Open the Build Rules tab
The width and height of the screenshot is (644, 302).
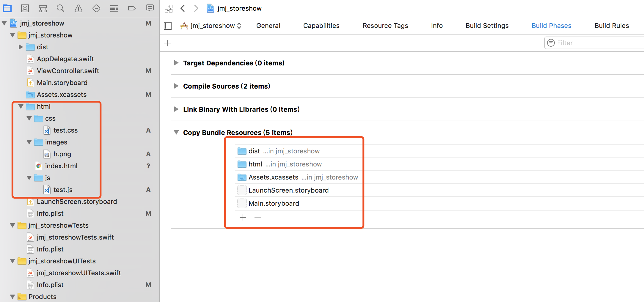point(612,26)
